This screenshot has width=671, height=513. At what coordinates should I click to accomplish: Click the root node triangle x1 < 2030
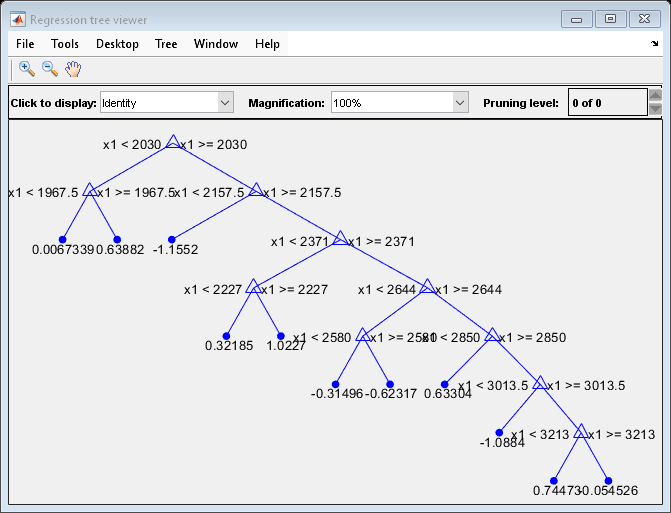pyautogui.click(x=172, y=143)
